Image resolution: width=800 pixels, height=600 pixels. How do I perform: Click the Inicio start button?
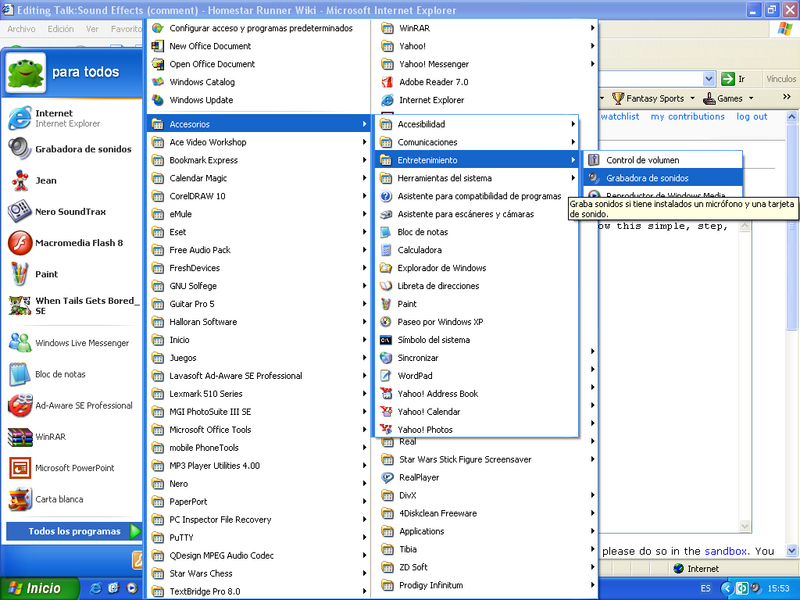39,588
